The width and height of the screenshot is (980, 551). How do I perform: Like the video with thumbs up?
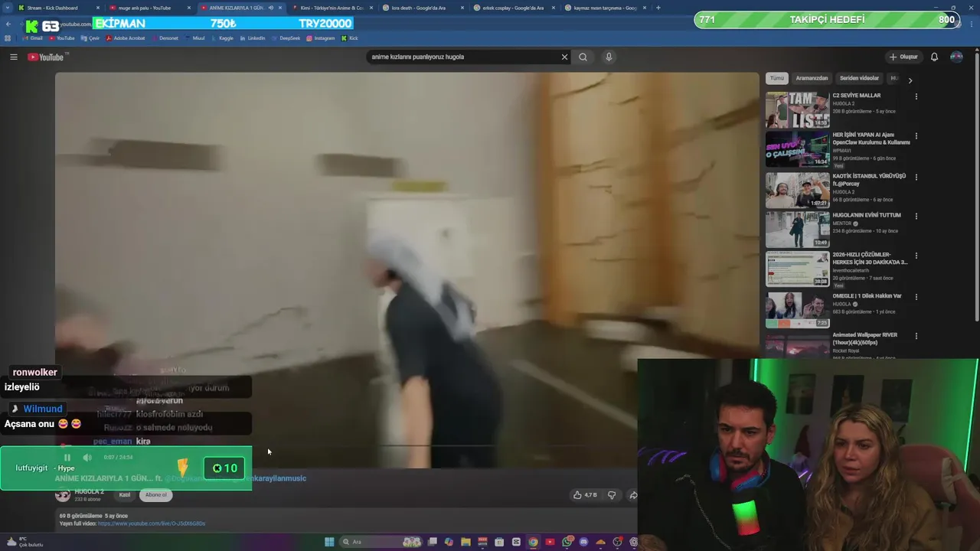click(x=585, y=495)
